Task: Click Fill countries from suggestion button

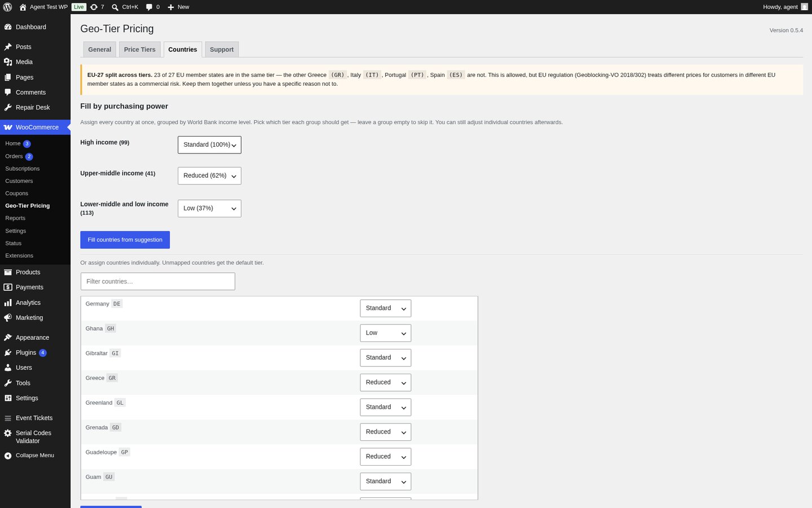Action: pos(125,240)
